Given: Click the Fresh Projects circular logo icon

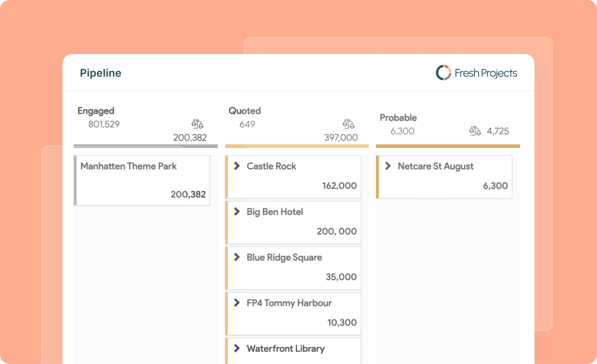Looking at the screenshot, I should tap(443, 73).
